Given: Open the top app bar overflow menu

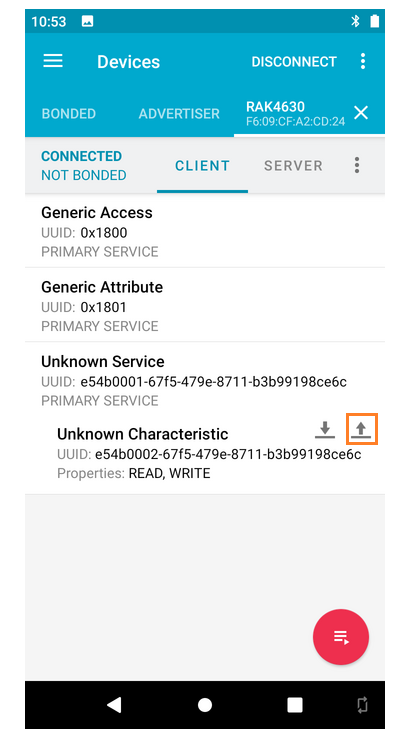Looking at the screenshot, I should tap(362, 61).
